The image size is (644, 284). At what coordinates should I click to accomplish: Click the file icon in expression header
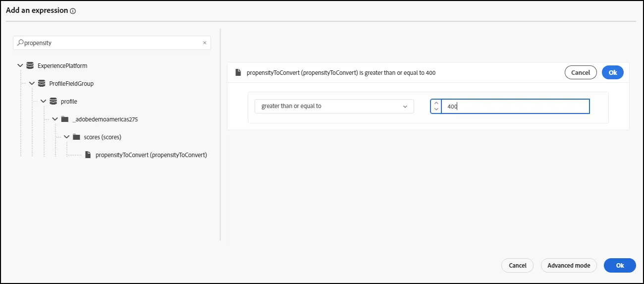tap(239, 72)
